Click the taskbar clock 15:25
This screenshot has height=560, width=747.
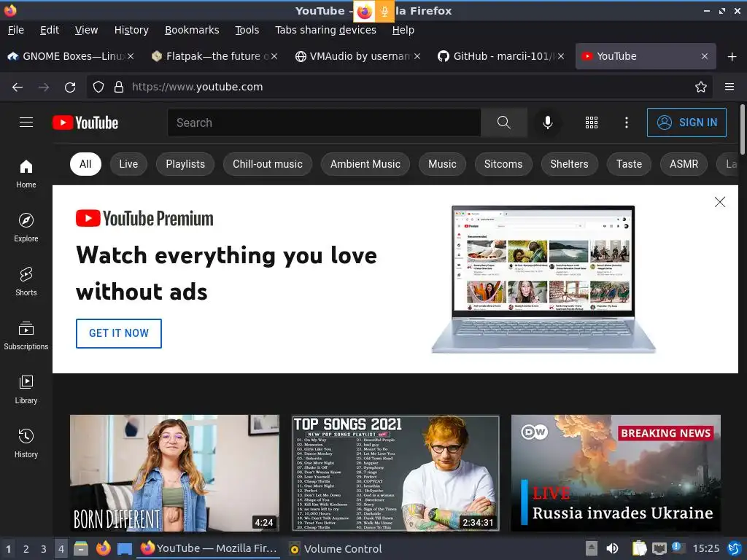tap(705, 548)
